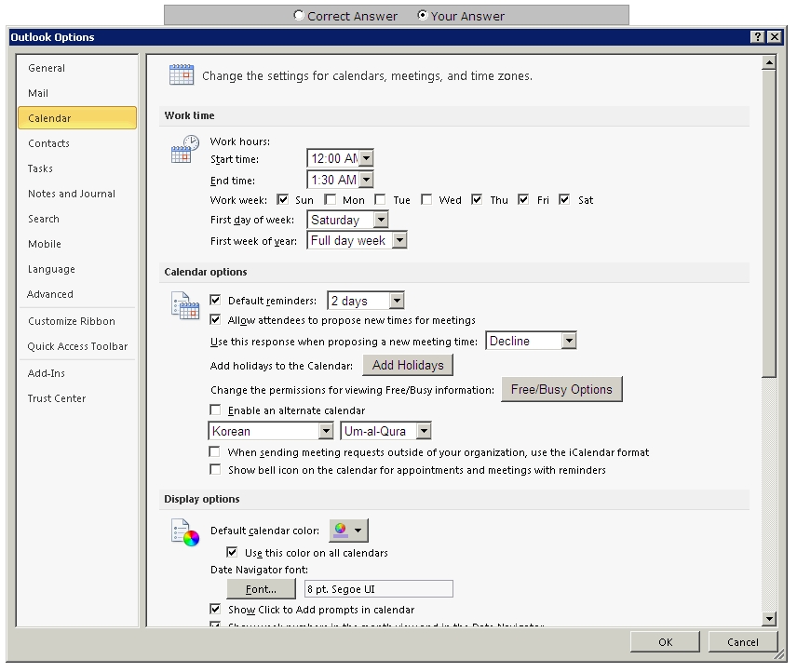Close the Outlook Options dialog

pyautogui.click(x=774, y=36)
